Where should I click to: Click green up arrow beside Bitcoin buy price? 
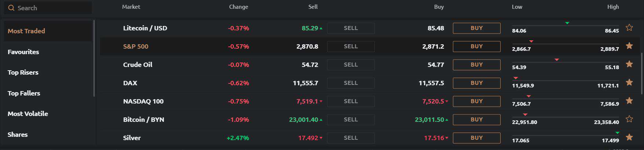pyautogui.click(x=447, y=120)
